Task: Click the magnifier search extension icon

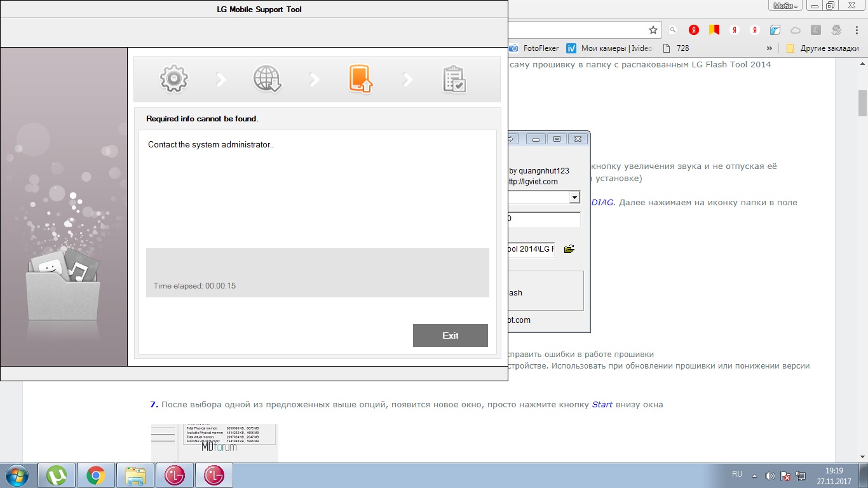Action: pyautogui.click(x=674, y=30)
